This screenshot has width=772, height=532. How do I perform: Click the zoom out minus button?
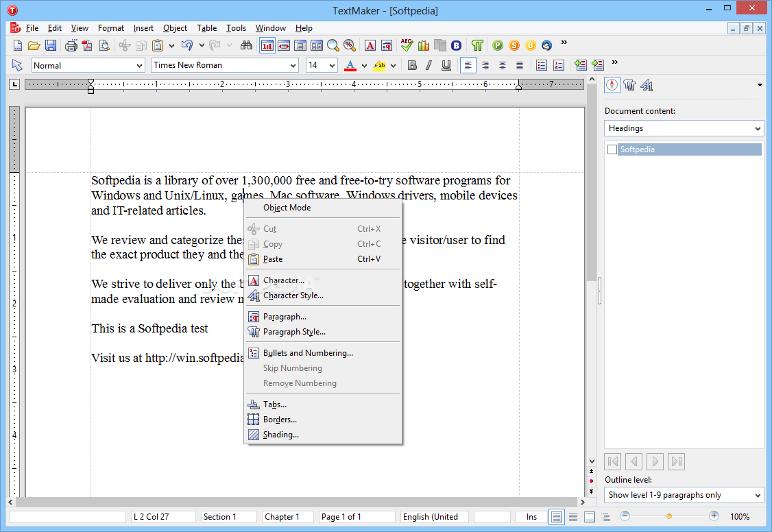point(625,516)
